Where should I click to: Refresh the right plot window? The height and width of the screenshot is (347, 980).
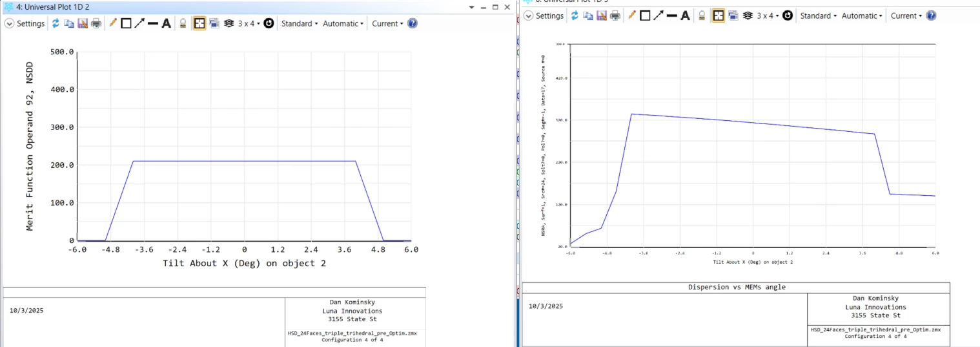tap(575, 16)
